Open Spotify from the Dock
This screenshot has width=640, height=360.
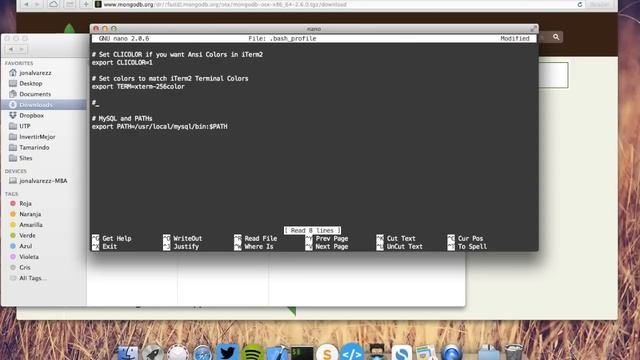click(252, 353)
